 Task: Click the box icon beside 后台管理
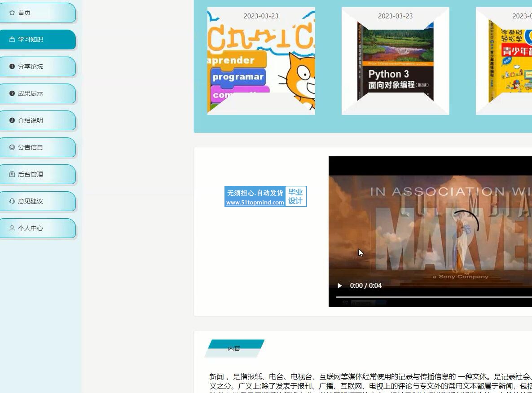[12, 174]
